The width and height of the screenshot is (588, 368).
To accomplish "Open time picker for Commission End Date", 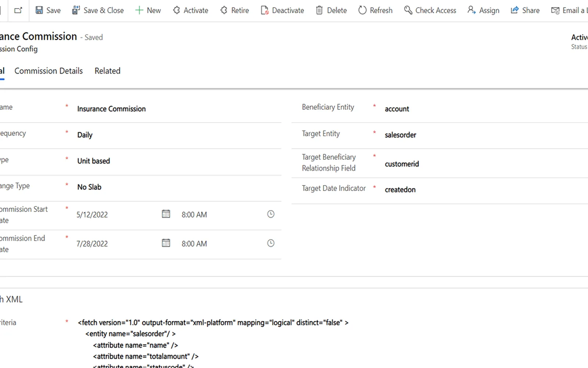I will tap(271, 243).
